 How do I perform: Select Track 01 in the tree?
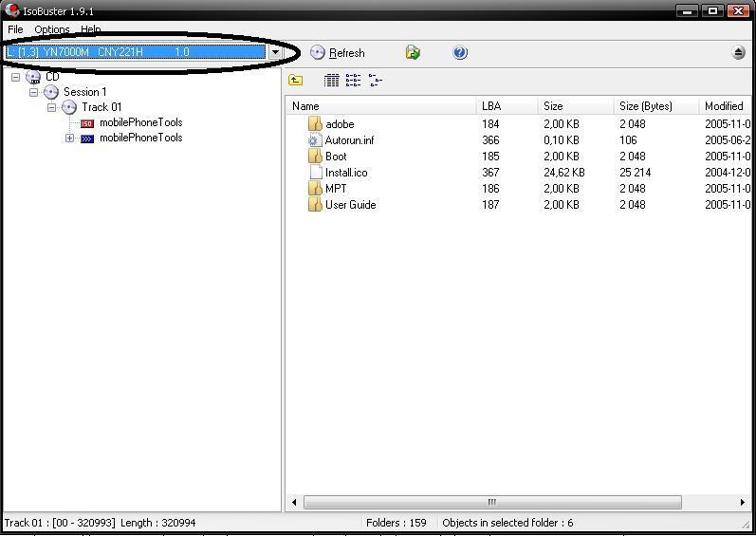101,107
